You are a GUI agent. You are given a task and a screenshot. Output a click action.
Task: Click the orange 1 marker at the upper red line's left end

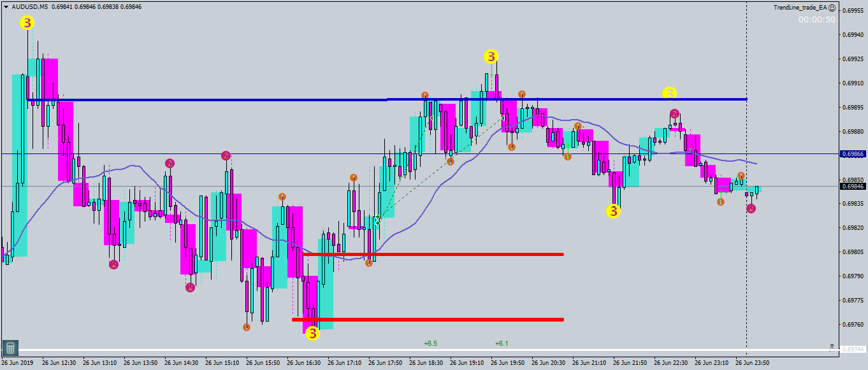[x=369, y=263]
